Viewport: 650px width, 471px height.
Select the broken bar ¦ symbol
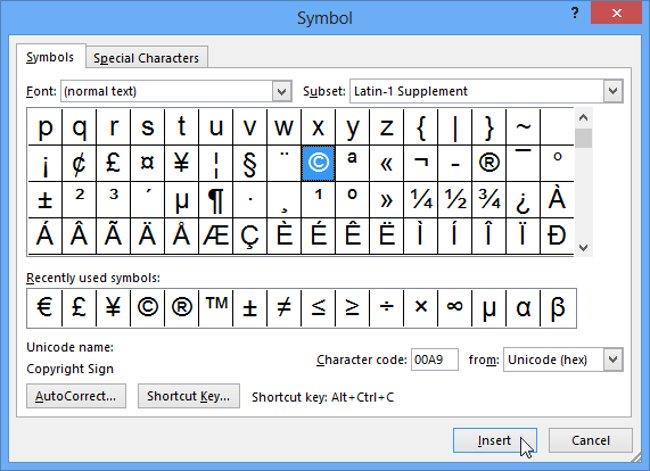pos(216,163)
